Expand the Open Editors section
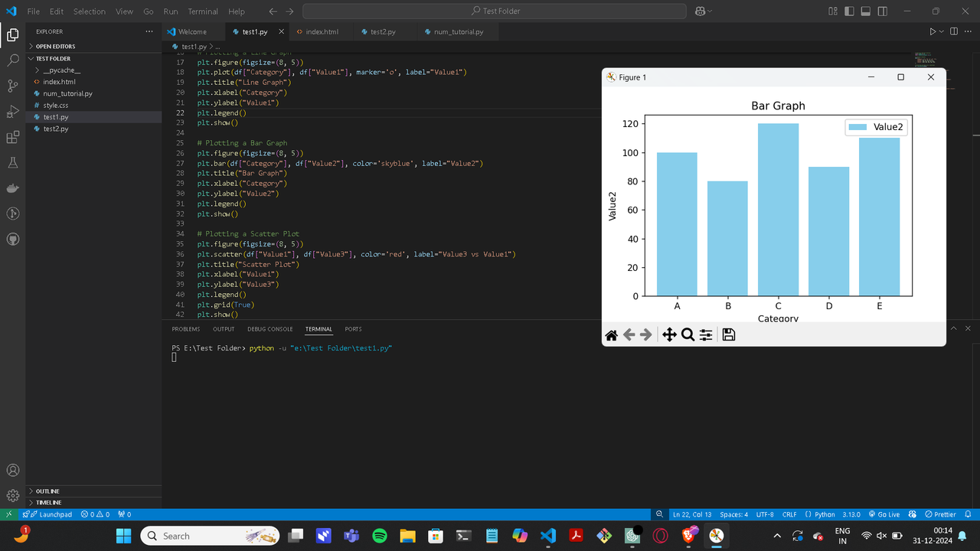The height and width of the screenshot is (551, 980). coord(93,47)
